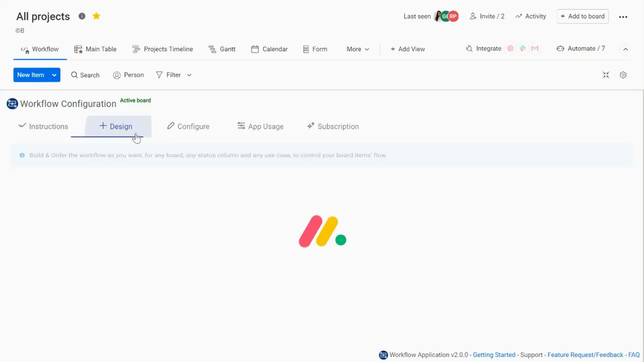Click the Gantt chart icon
Image resolution: width=644 pixels, height=362 pixels.
(x=212, y=49)
